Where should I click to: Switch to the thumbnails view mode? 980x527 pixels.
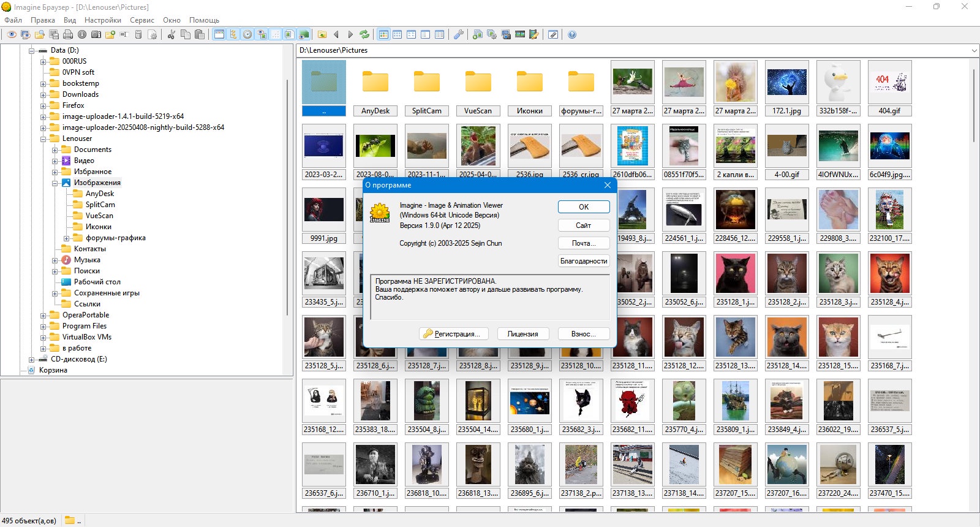click(383, 34)
